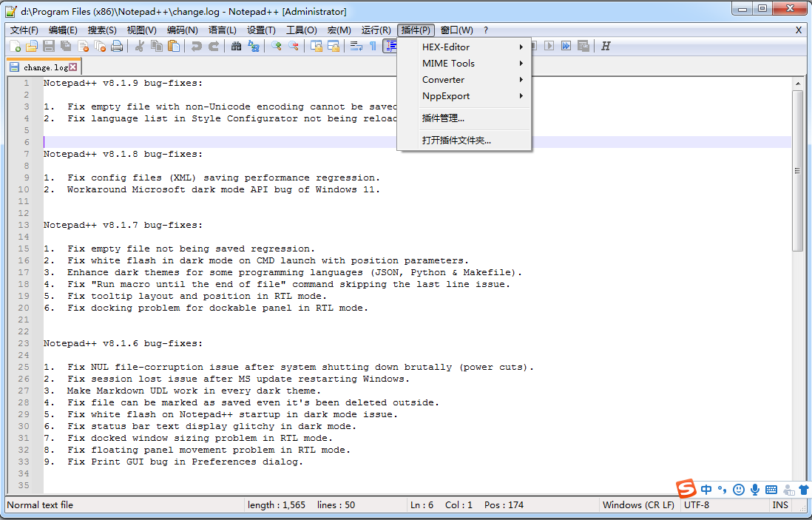Screen dimensions: 812x520
Task: Click the X at menu bar right end
Action: [799, 30]
